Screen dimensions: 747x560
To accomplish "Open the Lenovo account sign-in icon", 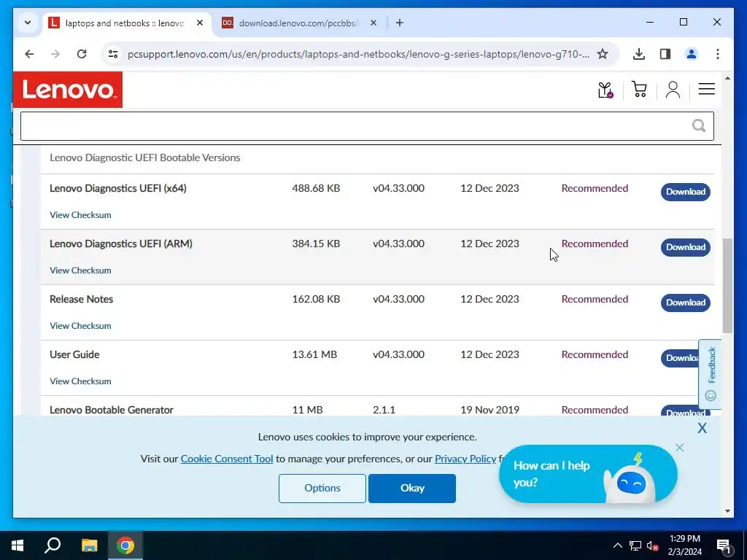I will pos(673,90).
